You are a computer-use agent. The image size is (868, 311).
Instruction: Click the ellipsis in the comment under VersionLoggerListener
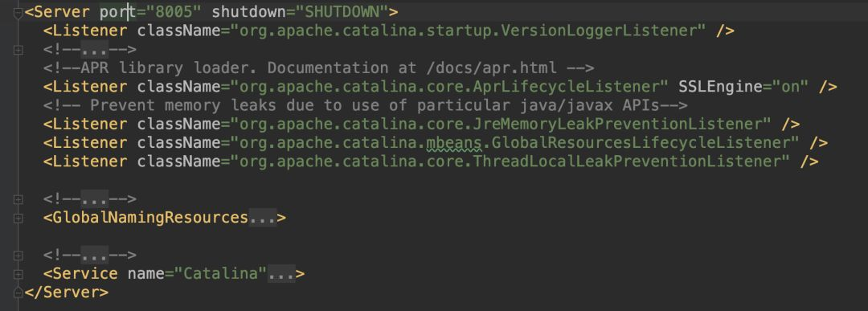[94, 50]
